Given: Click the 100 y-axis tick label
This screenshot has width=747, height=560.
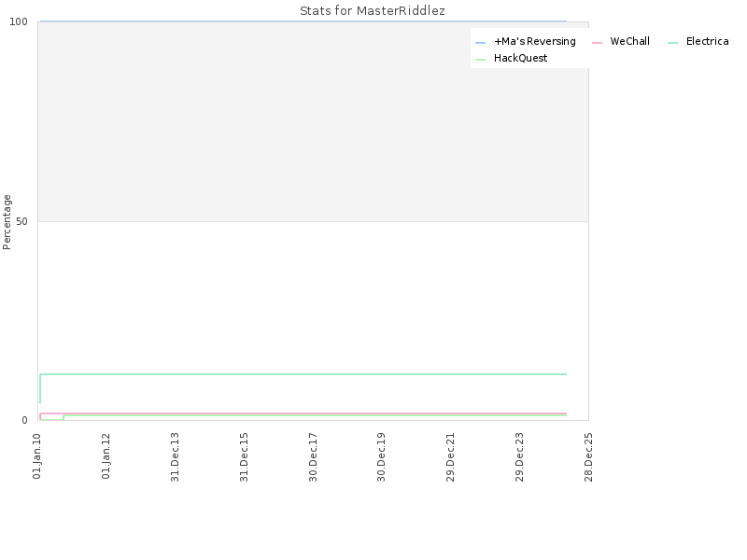Looking at the screenshot, I should (x=19, y=21).
